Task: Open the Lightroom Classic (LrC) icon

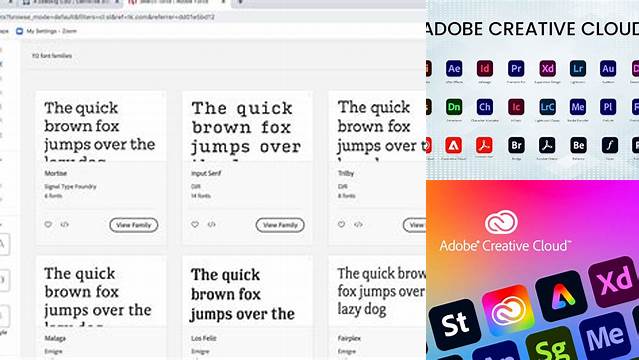Action: click(x=547, y=107)
